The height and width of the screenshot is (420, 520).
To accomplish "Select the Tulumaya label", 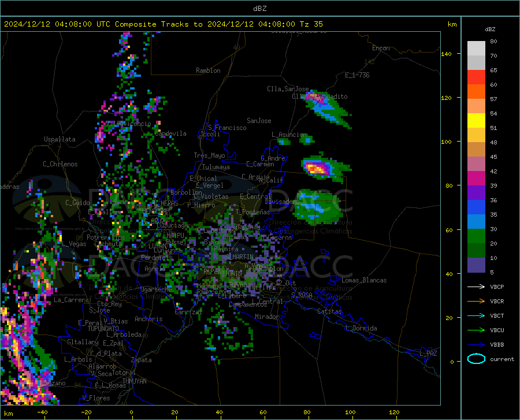I will tap(216, 167).
